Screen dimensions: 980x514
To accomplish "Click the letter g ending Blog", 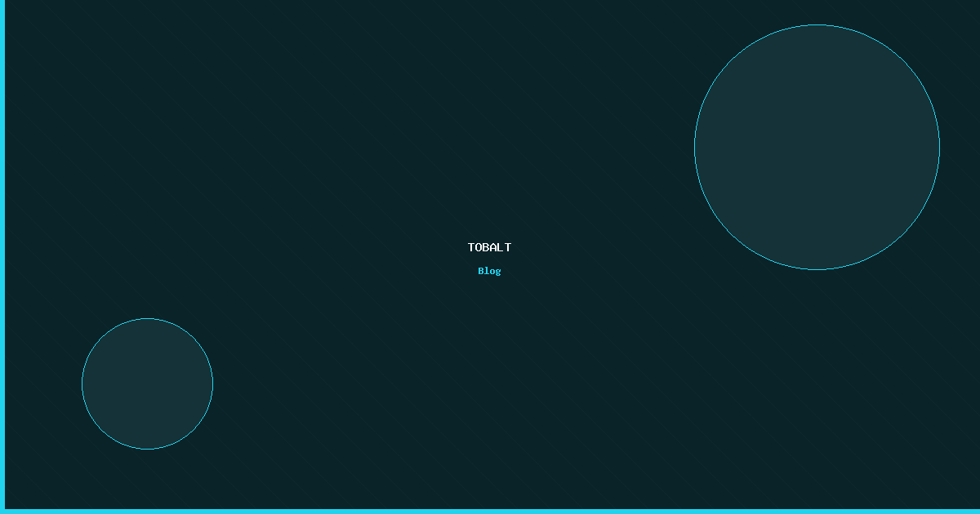I will 498,272.
